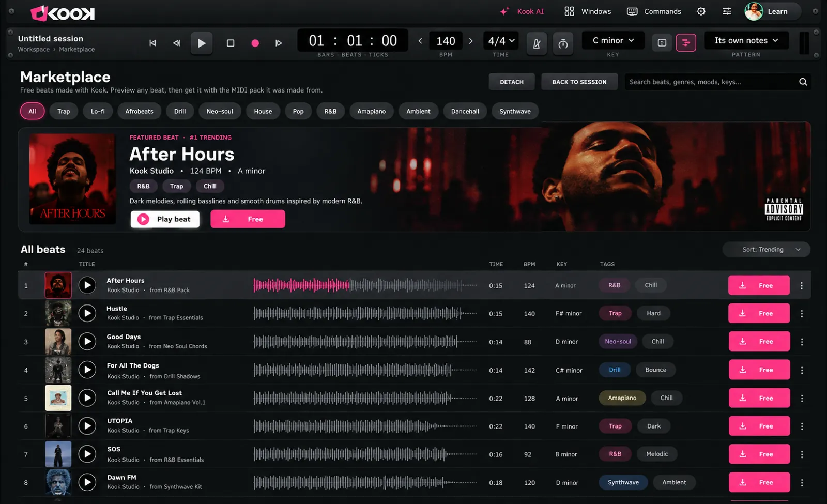This screenshot has height=504, width=827.
Task: Open the Dawn FM cover thumbnail
Action: pyautogui.click(x=58, y=482)
